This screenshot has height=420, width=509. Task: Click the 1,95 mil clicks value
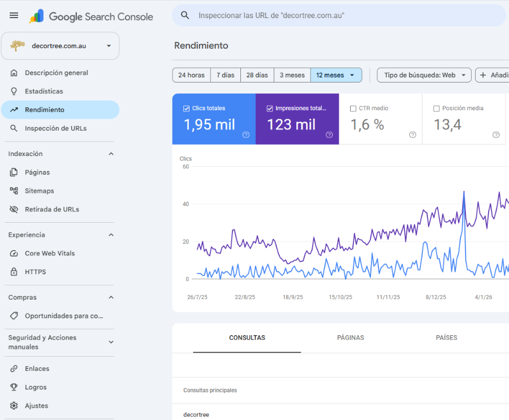click(x=209, y=124)
